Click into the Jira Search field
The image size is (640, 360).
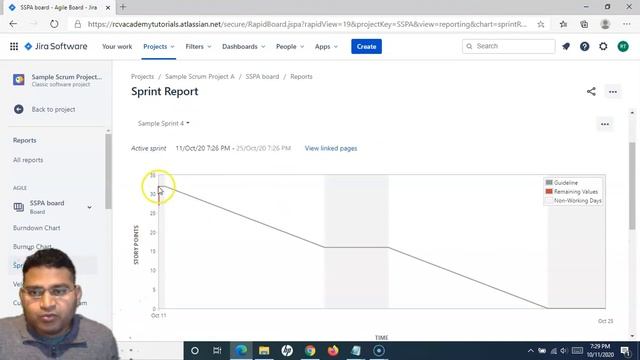coord(509,46)
